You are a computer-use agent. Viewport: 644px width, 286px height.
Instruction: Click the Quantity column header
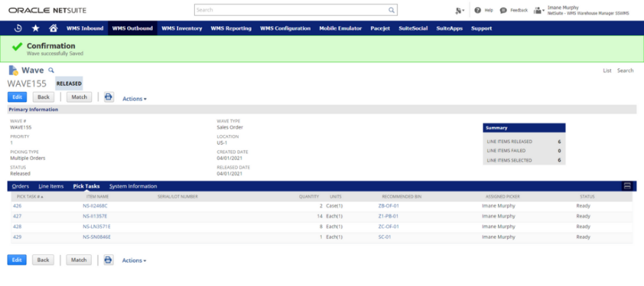point(309,197)
